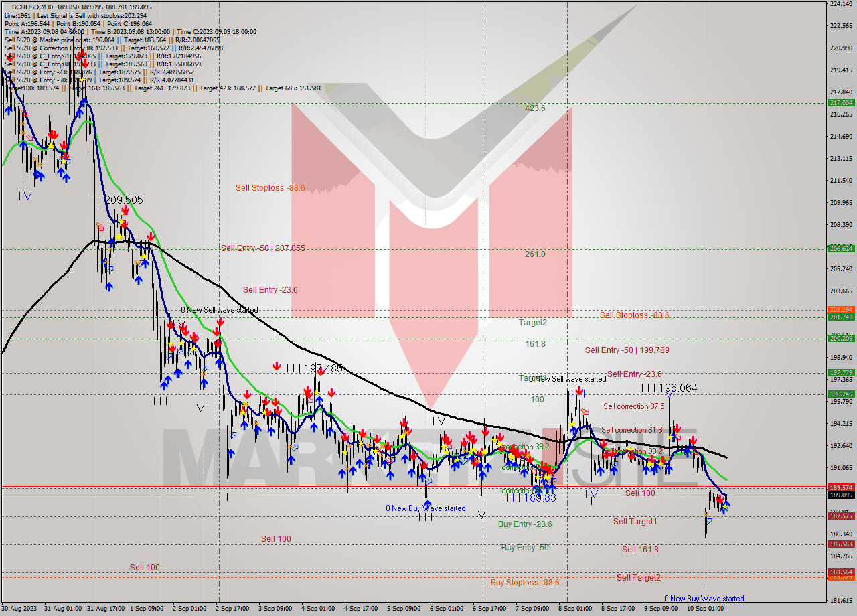857x616 pixels.
Task: Click the 'I I I 196.064' wave label
Action: point(669,388)
